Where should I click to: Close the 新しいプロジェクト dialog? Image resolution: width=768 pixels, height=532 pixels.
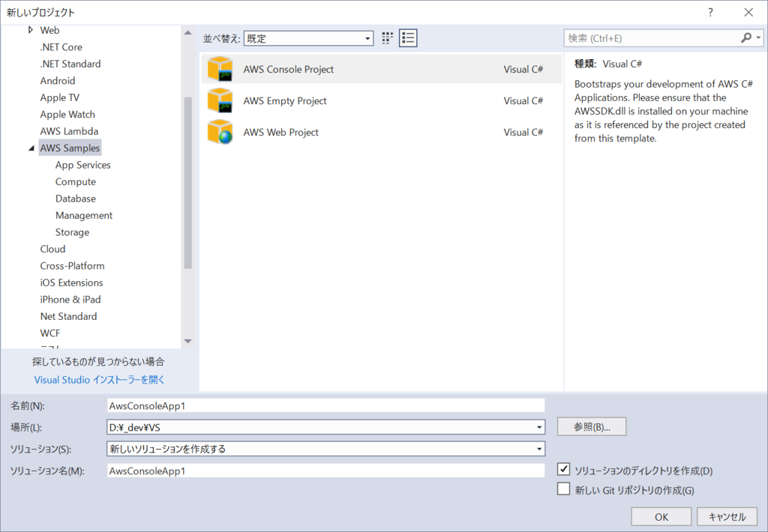(748, 12)
